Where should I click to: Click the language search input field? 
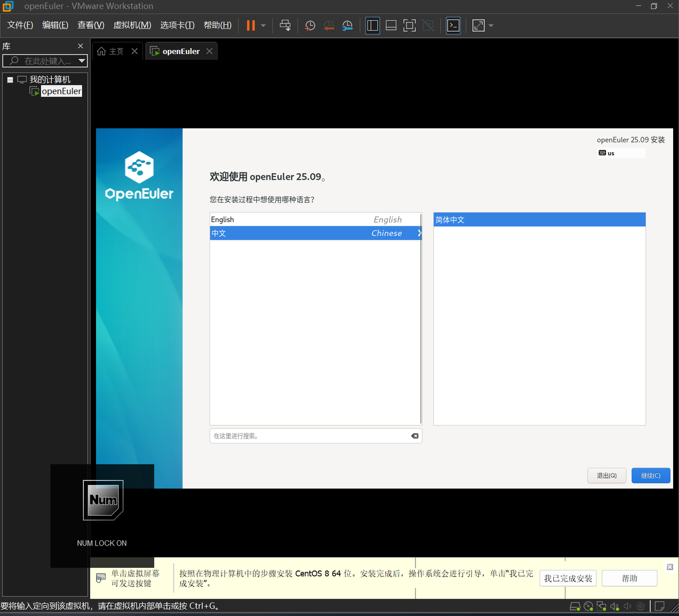pos(310,436)
